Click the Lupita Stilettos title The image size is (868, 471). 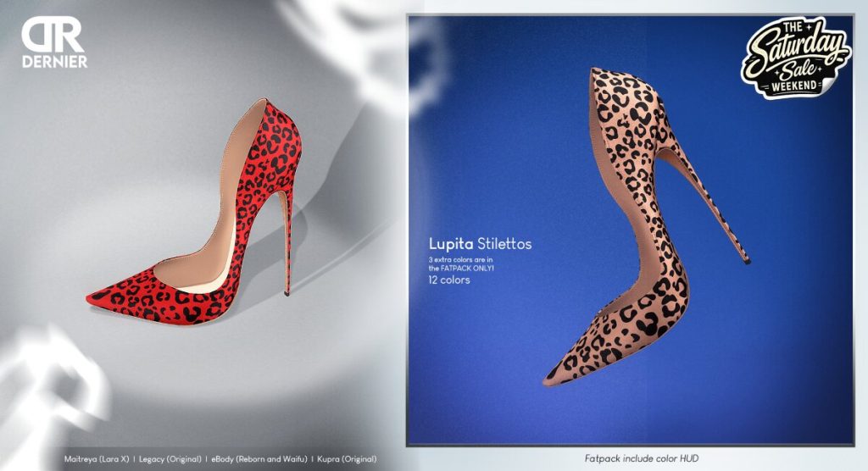pos(480,243)
